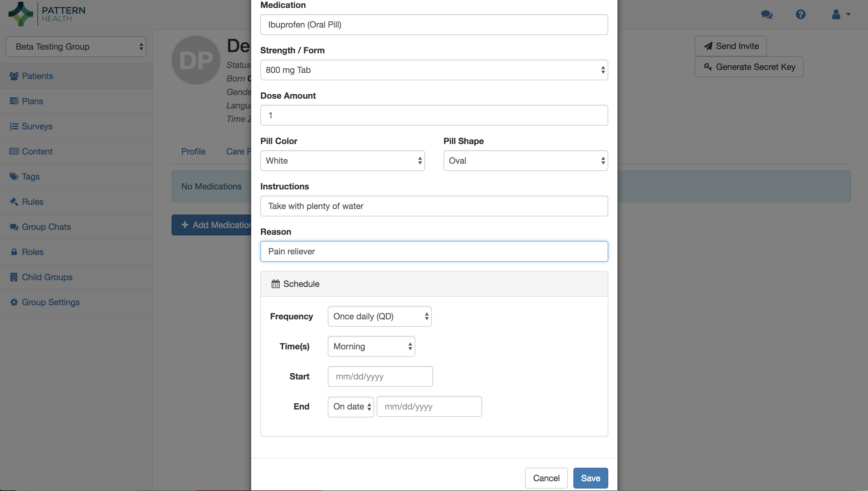Cancel the medication dialog
Viewport: 868px width, 491px height.
(546, 478)
